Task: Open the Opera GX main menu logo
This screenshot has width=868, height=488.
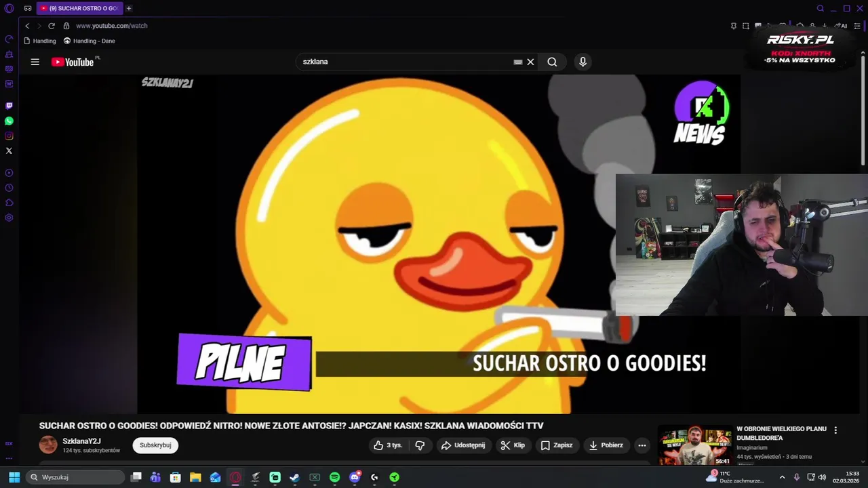Action: pos(9,9)
